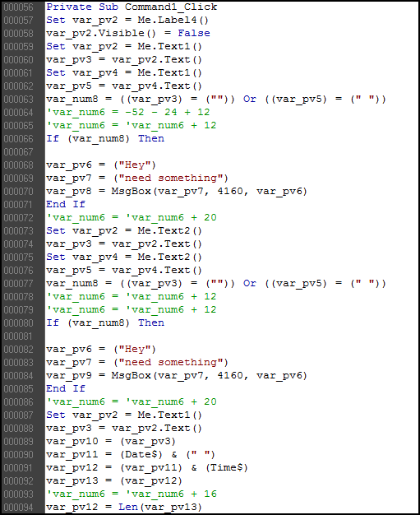This screenshot has width=420, height=515.
Task: Click line number 000084 in the gutter
Action: 18,376
